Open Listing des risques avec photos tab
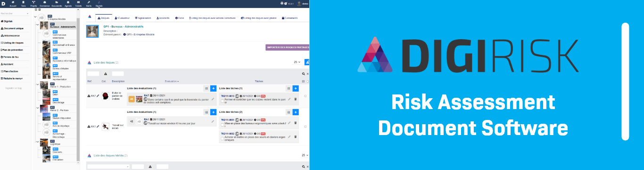The image size is (644, 170). click(259, 17)
